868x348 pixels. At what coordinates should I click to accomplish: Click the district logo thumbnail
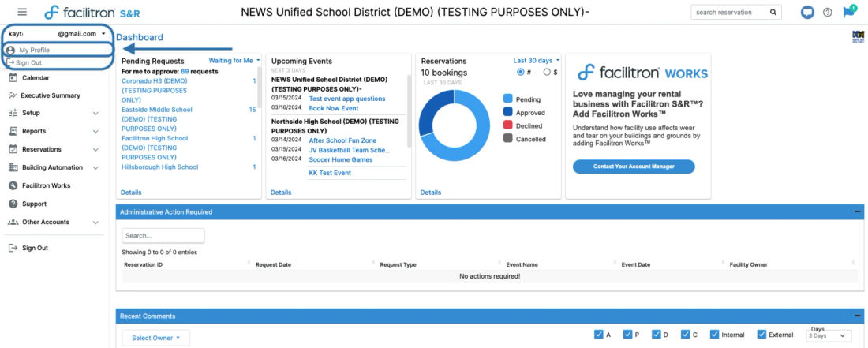tap(858, 37)
